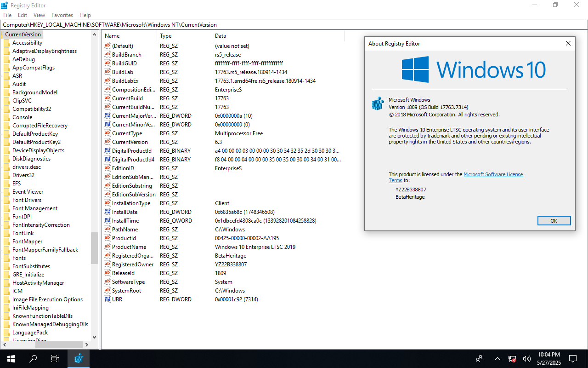Screen dimensions: 588x368
Task: Click the tree horizontal scroll-right arrow
Action: [x=86, y=345]
